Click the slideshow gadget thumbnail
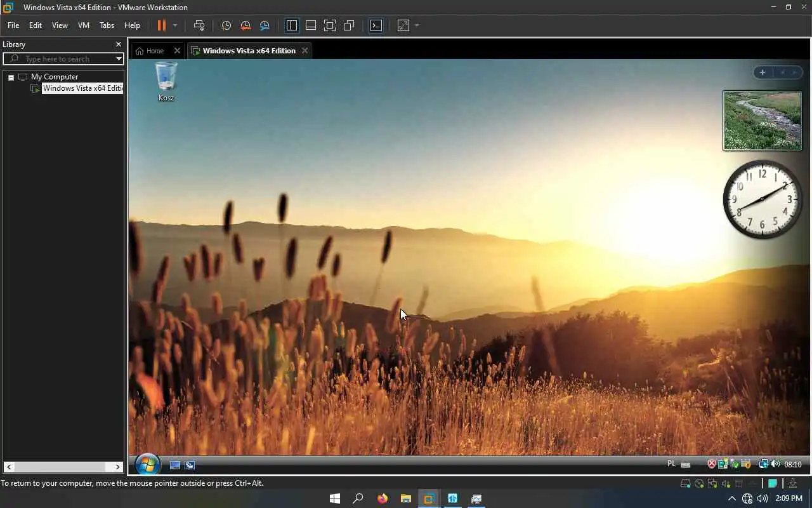This screenshot has height=508, width=812. point(762,121)
